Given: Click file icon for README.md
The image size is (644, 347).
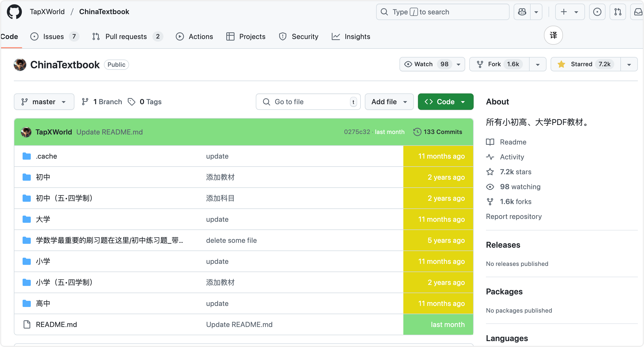Looking at the screenshot, I should click(27, 324).
